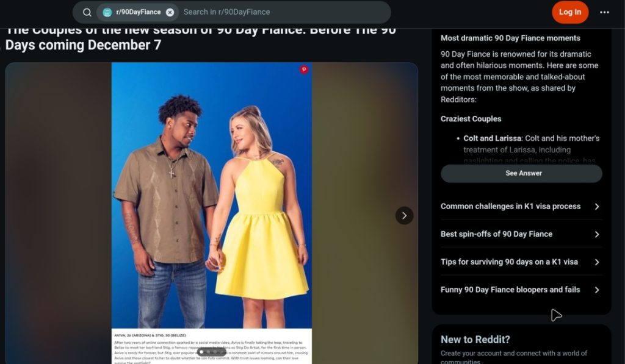
Task: Expand 'Tips for surviving 90 days on a K1 visa'
Action: [519, 262]
